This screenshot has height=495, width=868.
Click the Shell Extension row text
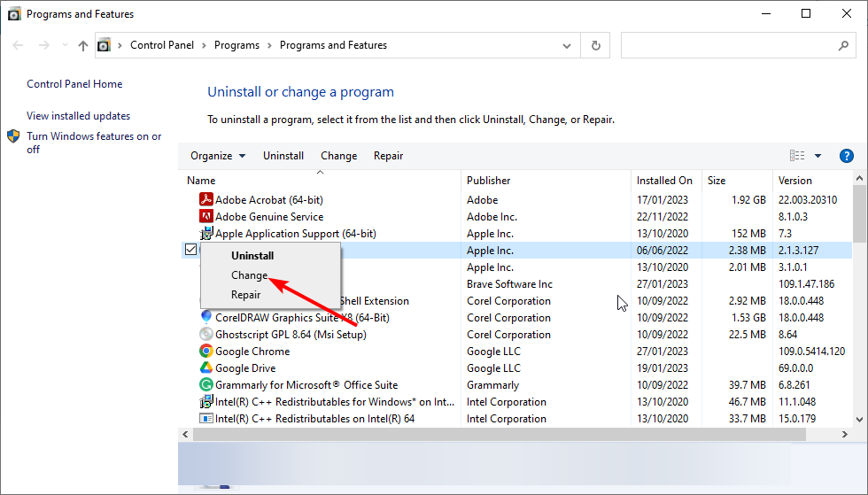[374, 301]
